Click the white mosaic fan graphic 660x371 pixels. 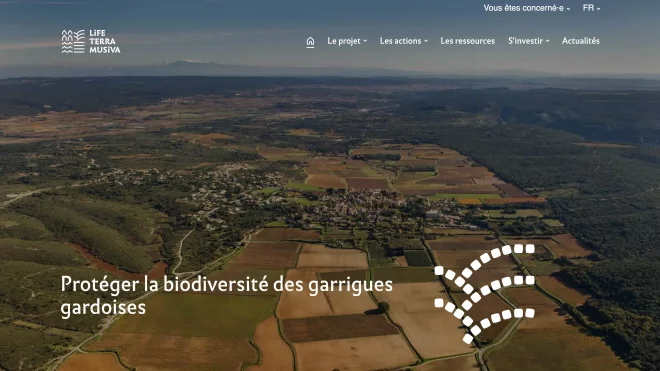point(484,294)
